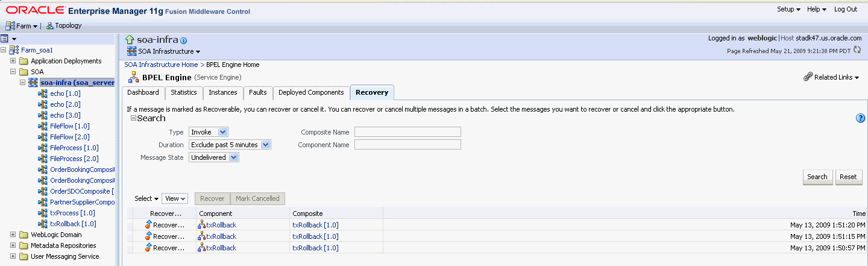Screen dimensions: 868x266
Task: Open the Type dropdown set to Invoke
Action: (209, 132)
